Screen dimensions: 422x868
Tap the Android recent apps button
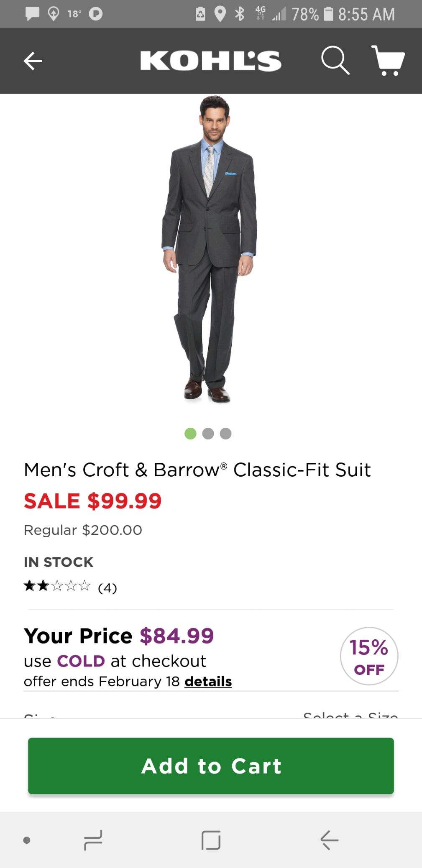pyautogui.click(x=93, y=840)
